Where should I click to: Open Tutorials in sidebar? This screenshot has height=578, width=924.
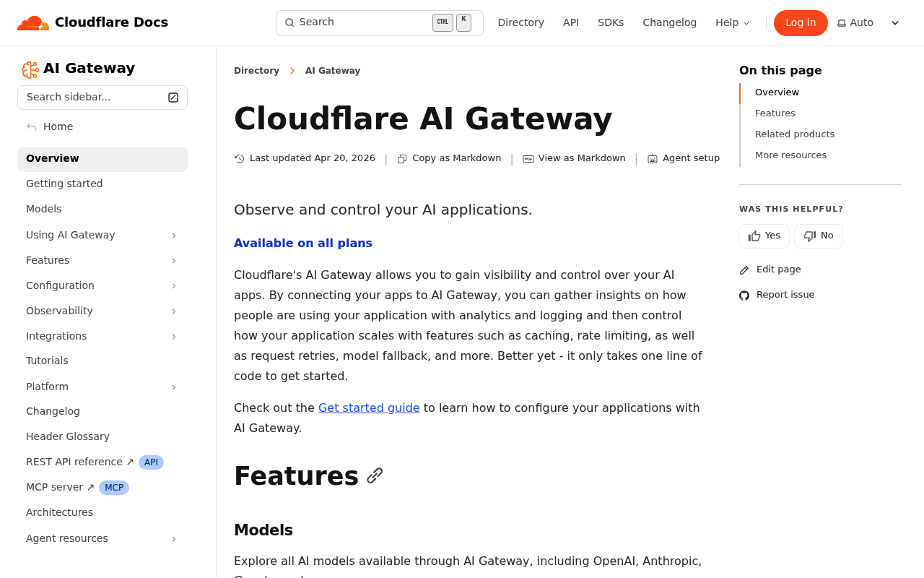click(103, 361)
